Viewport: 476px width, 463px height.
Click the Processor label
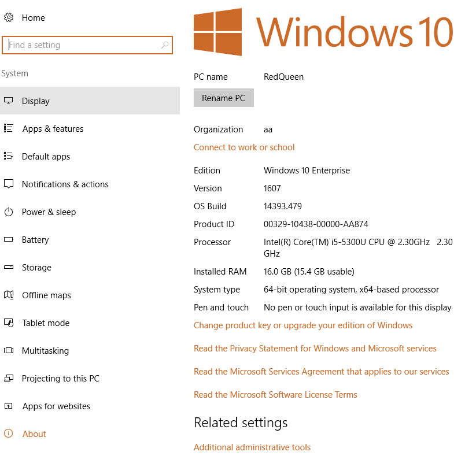coord(212,242)
